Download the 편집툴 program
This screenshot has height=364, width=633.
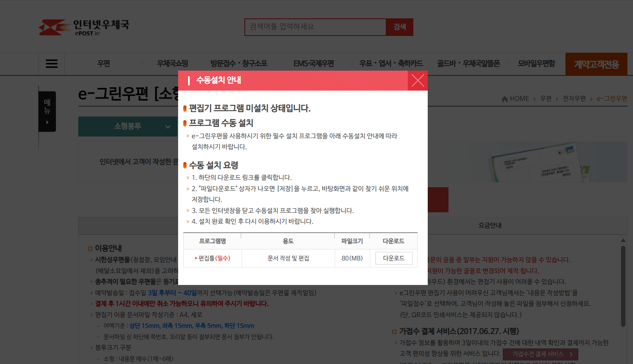[x=394, y=258]
